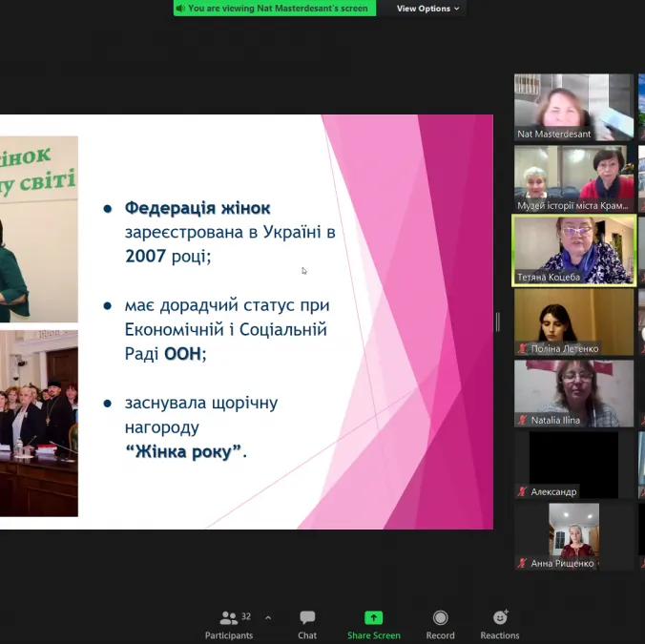Expand the Participants options caret
645x644 pixels.
[x=268, y=617]
